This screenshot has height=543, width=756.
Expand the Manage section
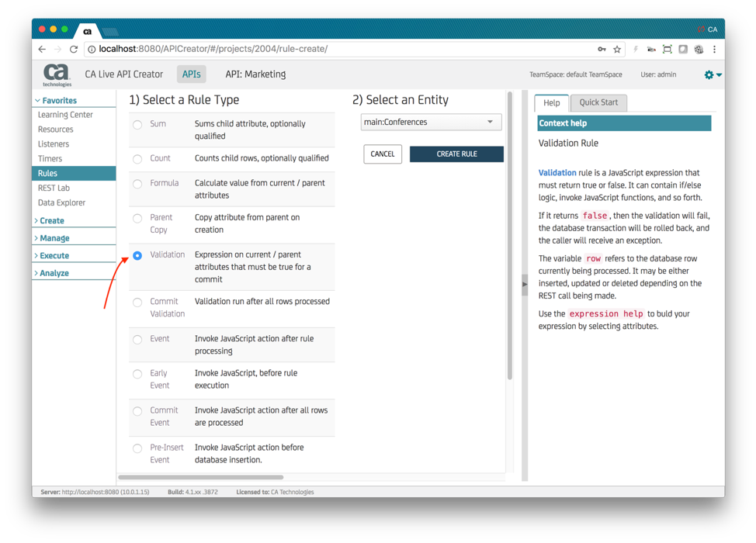point(52,238)
